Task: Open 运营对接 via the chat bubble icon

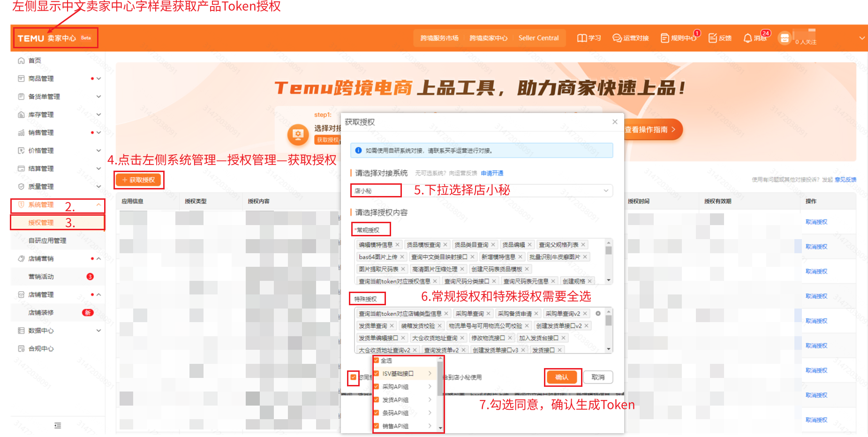Action: [617, 38]
